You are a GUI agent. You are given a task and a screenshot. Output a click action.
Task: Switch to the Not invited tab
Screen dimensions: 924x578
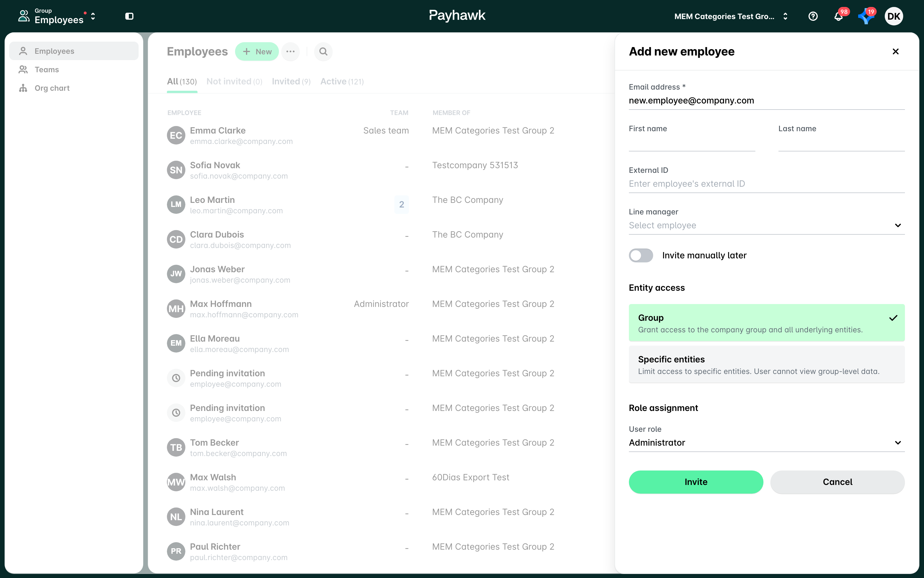(234, 81)
